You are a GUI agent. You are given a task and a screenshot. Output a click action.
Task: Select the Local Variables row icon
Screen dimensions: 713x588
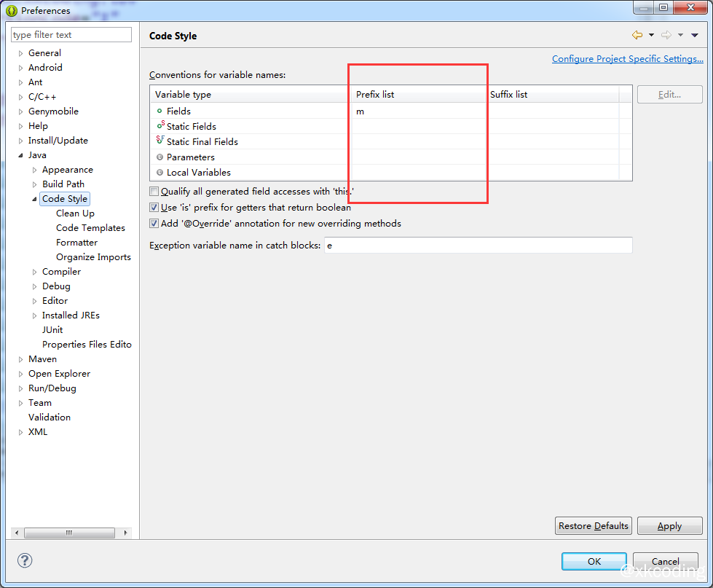(x=159, y=172)
